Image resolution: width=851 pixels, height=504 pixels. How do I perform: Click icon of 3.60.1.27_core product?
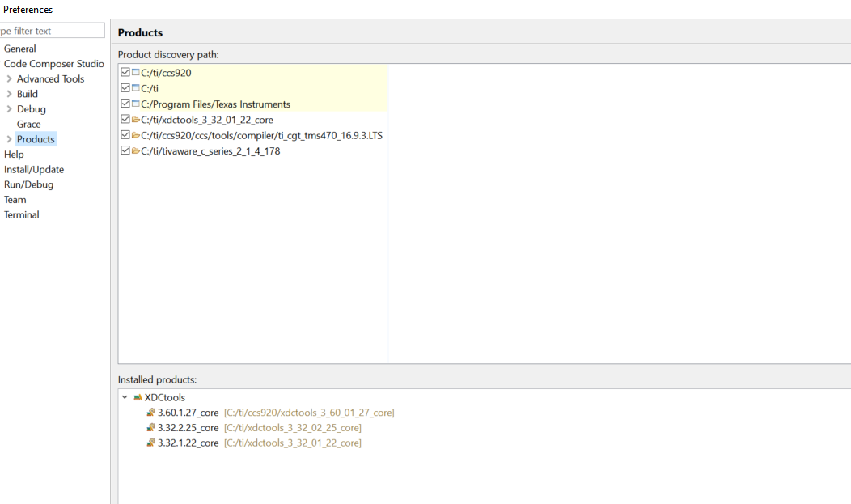click(150, 413)
